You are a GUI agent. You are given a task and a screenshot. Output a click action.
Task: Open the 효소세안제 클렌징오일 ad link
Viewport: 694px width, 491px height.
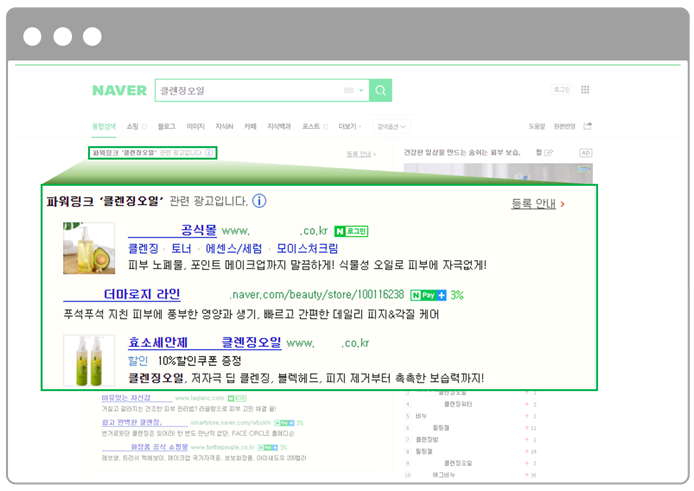[204, 343]
